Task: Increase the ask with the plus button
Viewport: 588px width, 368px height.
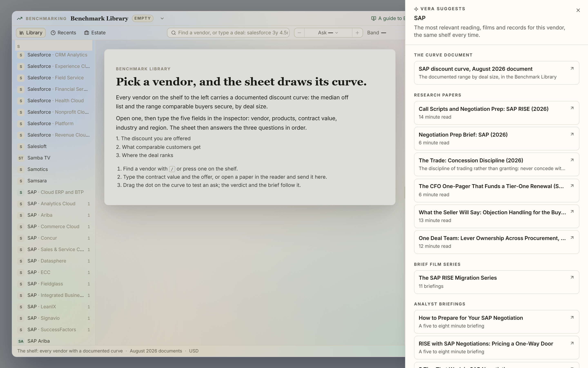Action: [x=357, y=33]
